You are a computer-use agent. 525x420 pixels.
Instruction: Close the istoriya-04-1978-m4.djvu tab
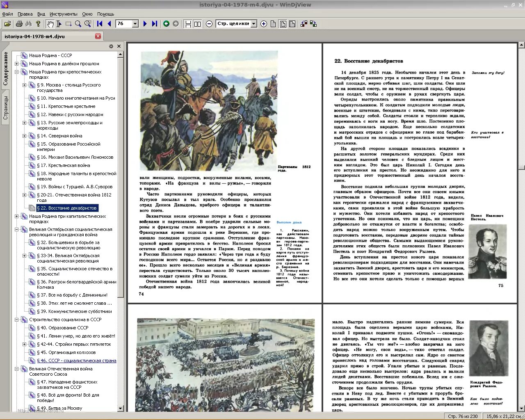pyautogui.click(x=98, y=36)
